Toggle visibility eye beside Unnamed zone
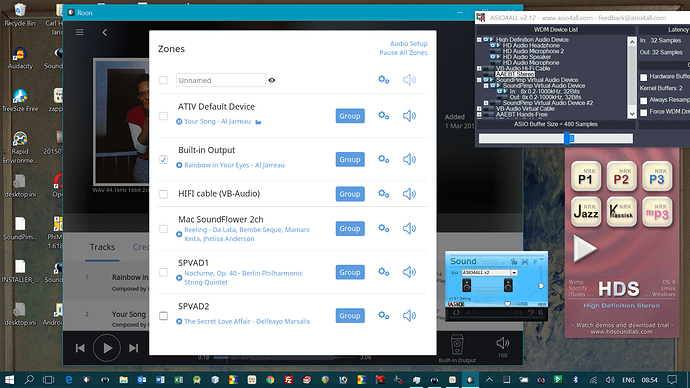 [x=272, y=80]
